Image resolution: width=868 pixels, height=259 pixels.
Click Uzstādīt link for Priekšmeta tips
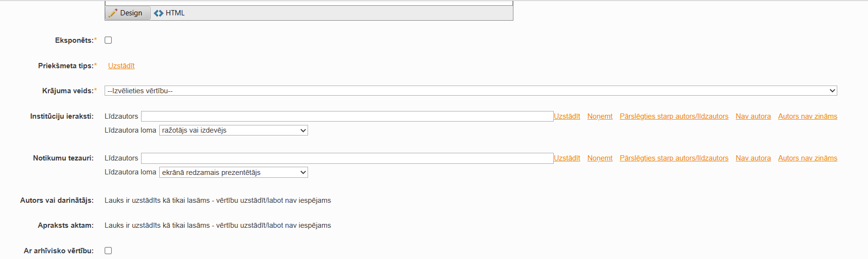[121, 66]
